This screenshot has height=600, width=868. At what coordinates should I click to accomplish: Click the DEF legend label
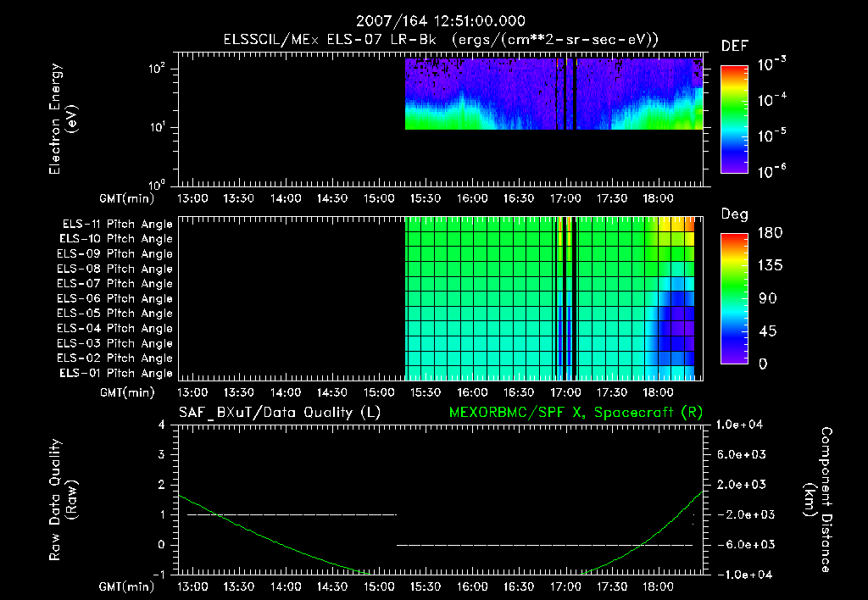coord(735,47)
